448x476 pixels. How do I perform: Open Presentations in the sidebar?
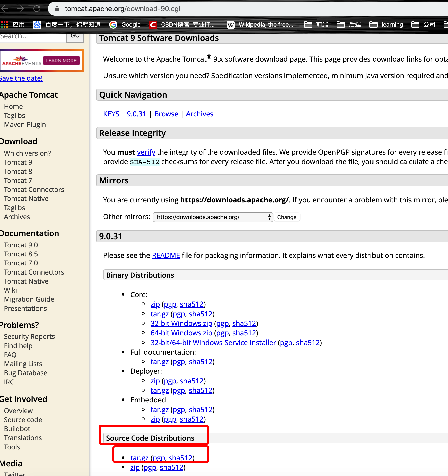tap(25, 308)
